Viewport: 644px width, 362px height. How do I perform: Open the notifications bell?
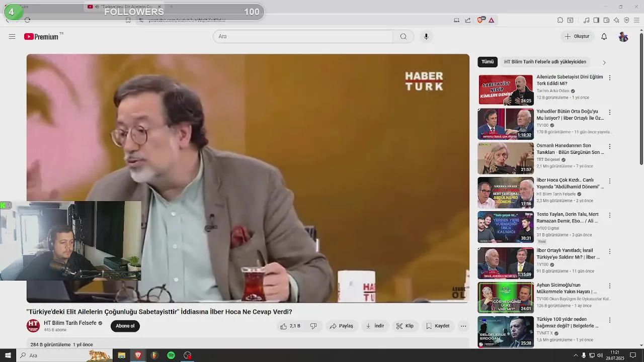click(604, 36)
